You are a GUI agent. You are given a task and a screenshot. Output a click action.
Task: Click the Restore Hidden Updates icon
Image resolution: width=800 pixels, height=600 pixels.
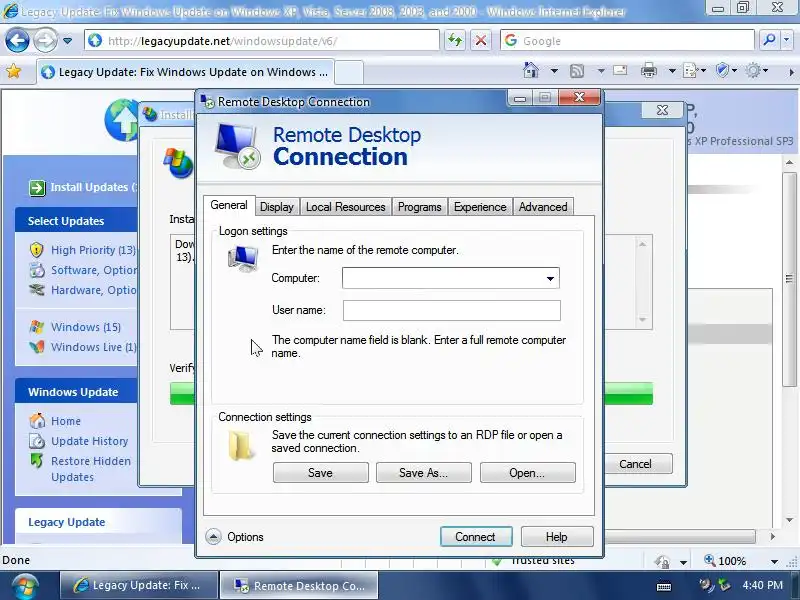(x=37, y=461)
